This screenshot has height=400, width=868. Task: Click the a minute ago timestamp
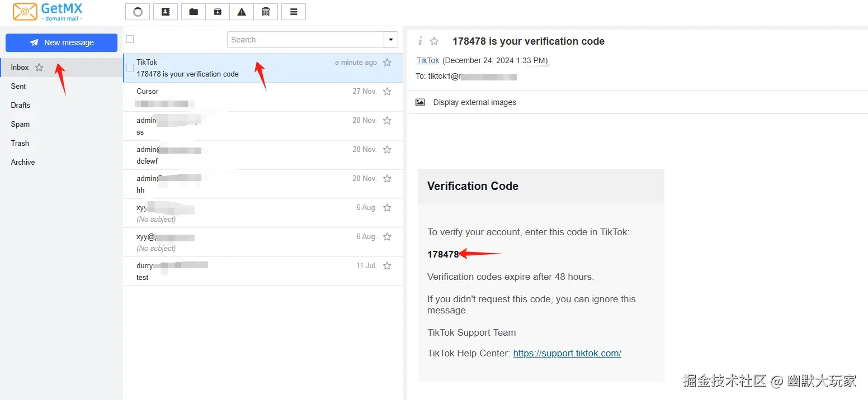click(x=356, y=63)
